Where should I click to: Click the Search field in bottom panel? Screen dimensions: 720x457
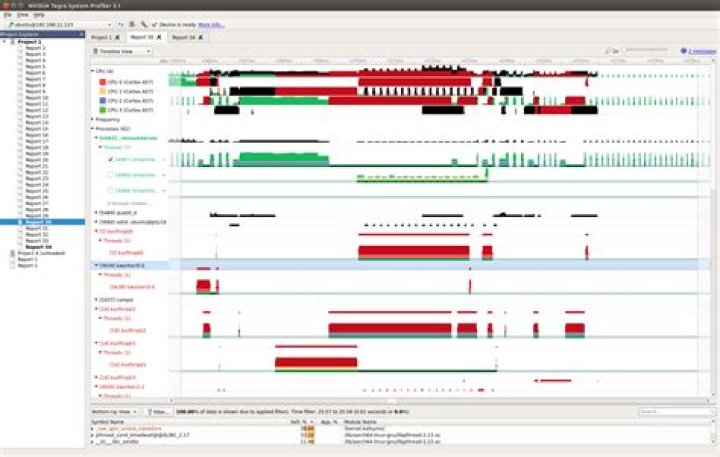coord(675,412)
